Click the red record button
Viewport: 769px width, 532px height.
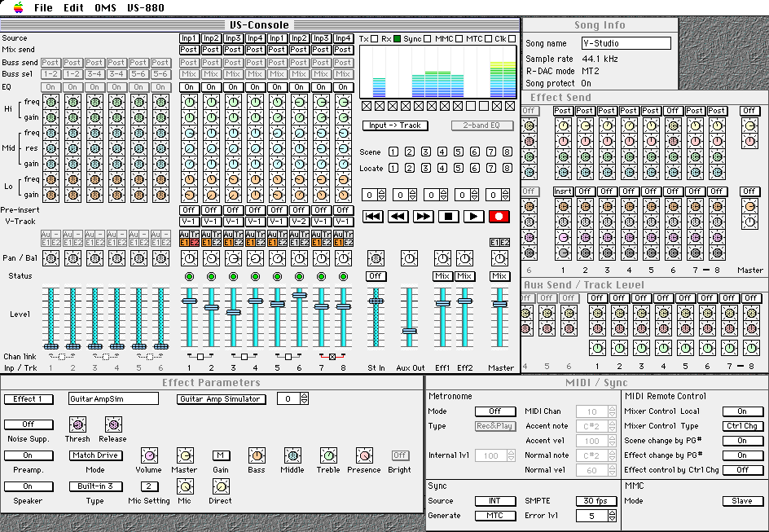(499, 216)
